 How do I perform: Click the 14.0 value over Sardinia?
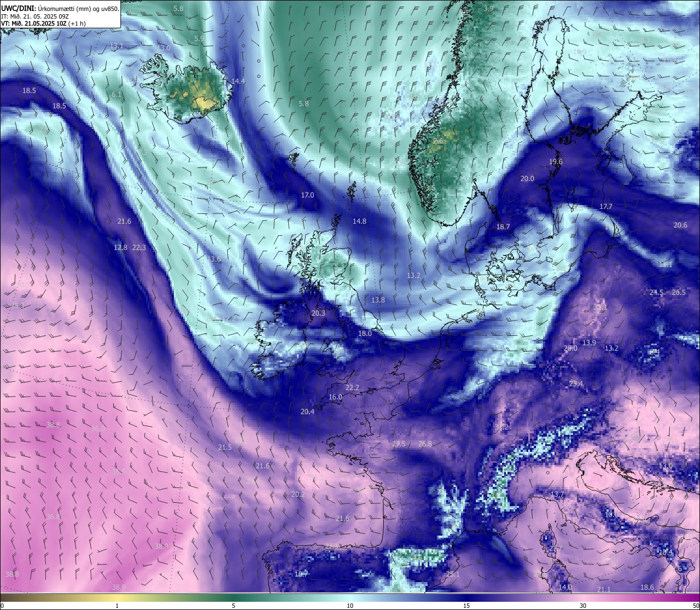tap(565, 587)
